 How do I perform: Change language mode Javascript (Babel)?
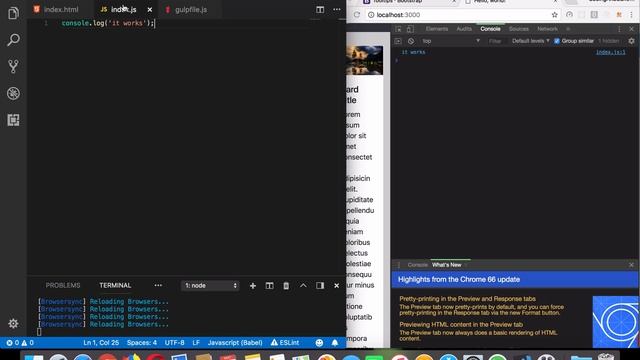tap(235, 343)
